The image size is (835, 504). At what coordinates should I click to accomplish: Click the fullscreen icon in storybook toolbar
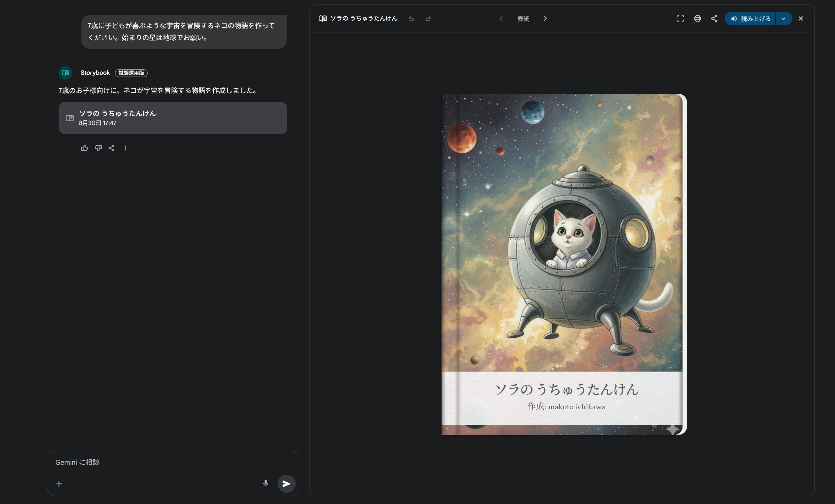click(680, 19)
